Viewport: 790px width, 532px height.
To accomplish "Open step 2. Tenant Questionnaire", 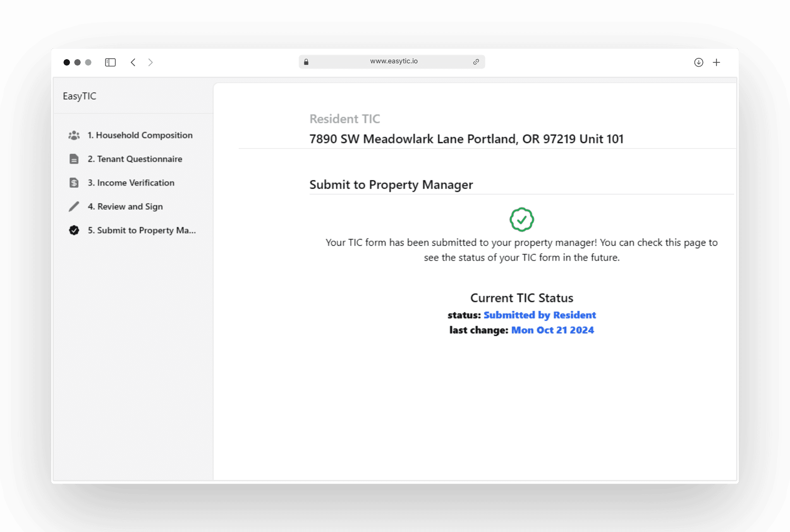I will [x=135, y=159].
